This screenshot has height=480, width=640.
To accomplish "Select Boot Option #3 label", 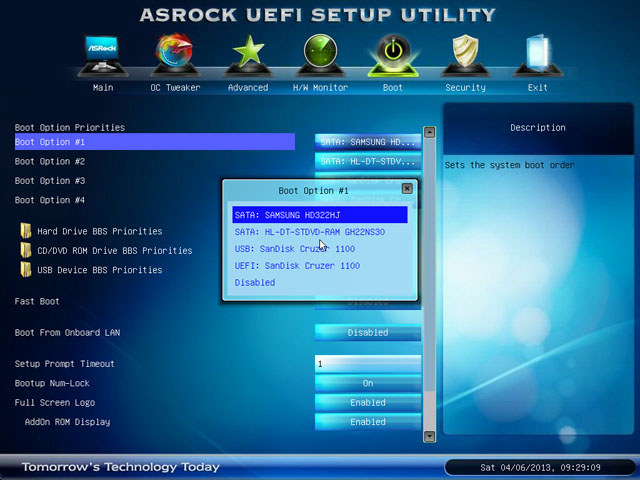I will click(x=50, y=180).
